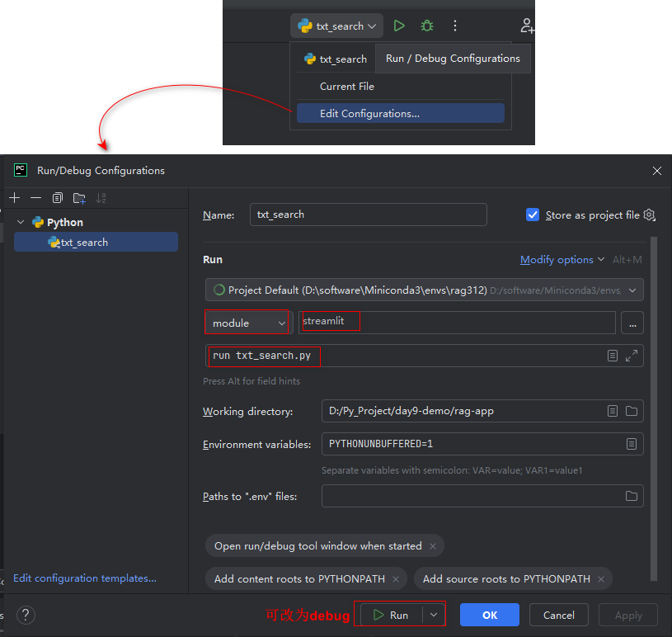Open the module/script type dropdown
Image resolution: width=672 pixels, height=637 pixels.
point(248,323)
